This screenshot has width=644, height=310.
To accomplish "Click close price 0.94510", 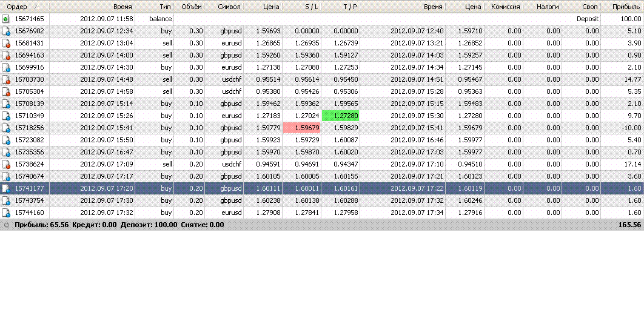I will coord(471,164).
